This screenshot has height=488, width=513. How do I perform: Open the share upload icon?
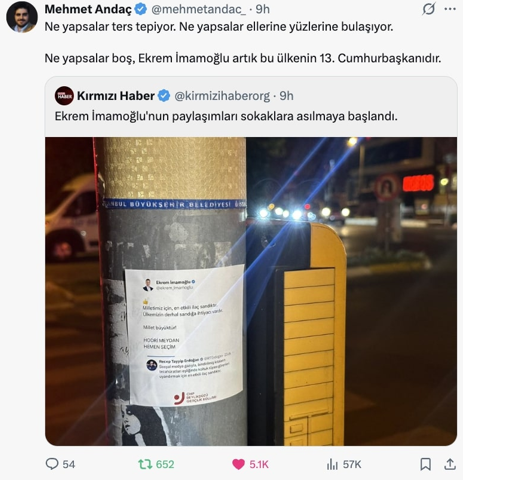(x=450, y=464)
